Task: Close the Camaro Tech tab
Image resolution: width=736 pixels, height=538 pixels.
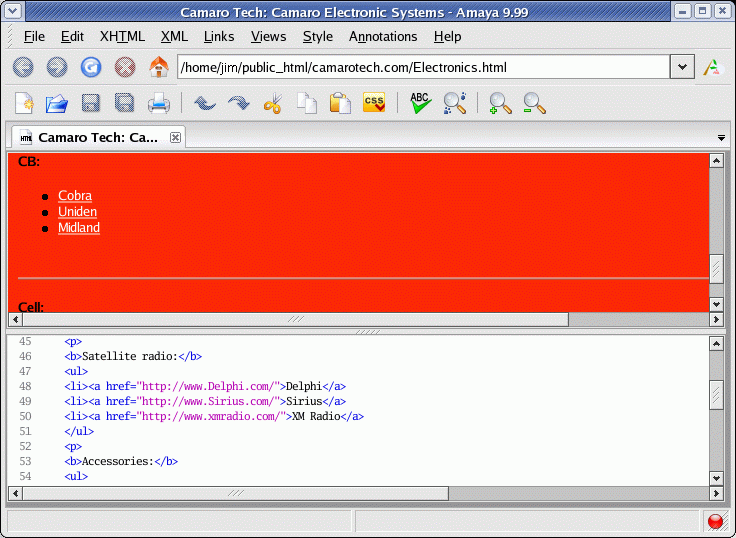Action: pyautogui.click(x=175, y=137)
